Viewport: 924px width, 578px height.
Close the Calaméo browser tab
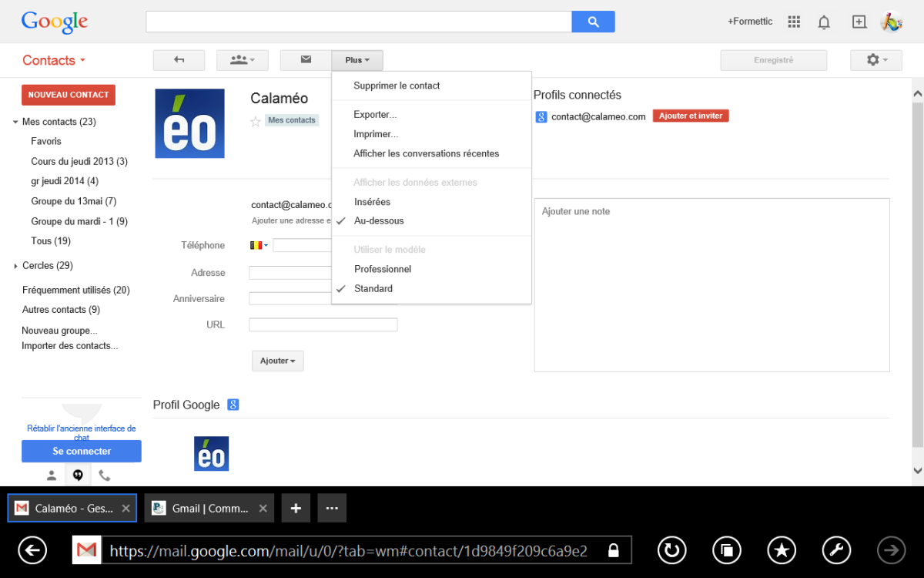[x=126, y=509]
